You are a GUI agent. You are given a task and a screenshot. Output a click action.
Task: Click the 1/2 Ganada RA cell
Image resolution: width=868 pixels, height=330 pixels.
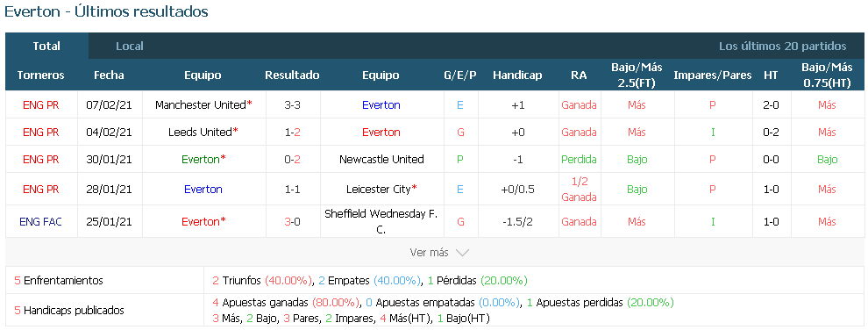579,189
